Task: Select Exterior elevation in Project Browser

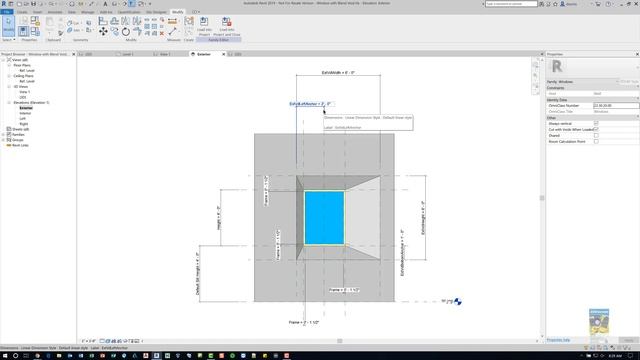Action: tap(26, 108)
